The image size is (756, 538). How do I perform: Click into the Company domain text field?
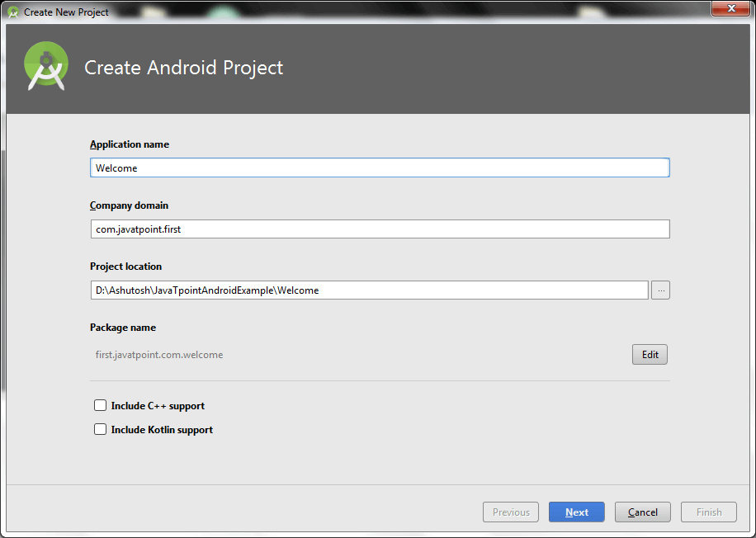380,229
